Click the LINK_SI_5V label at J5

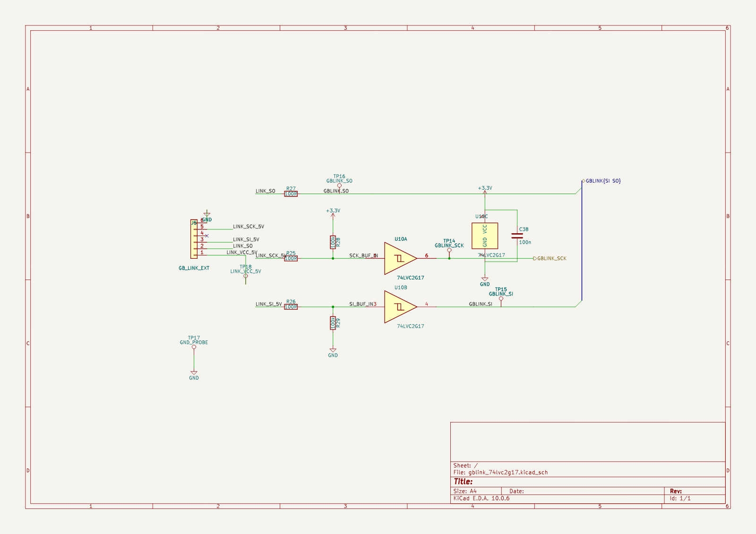pyautogui.click(x=246, y=239)
